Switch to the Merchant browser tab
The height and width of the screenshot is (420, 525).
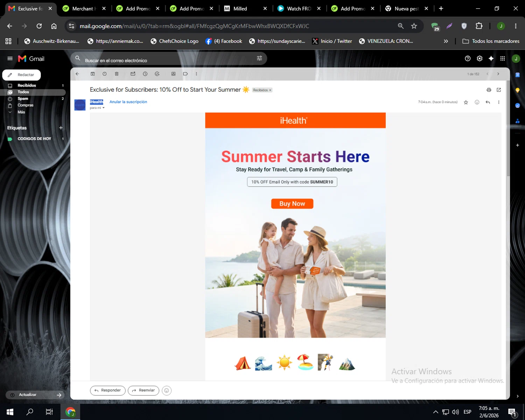pyautogui.click(x=84, y=8)
